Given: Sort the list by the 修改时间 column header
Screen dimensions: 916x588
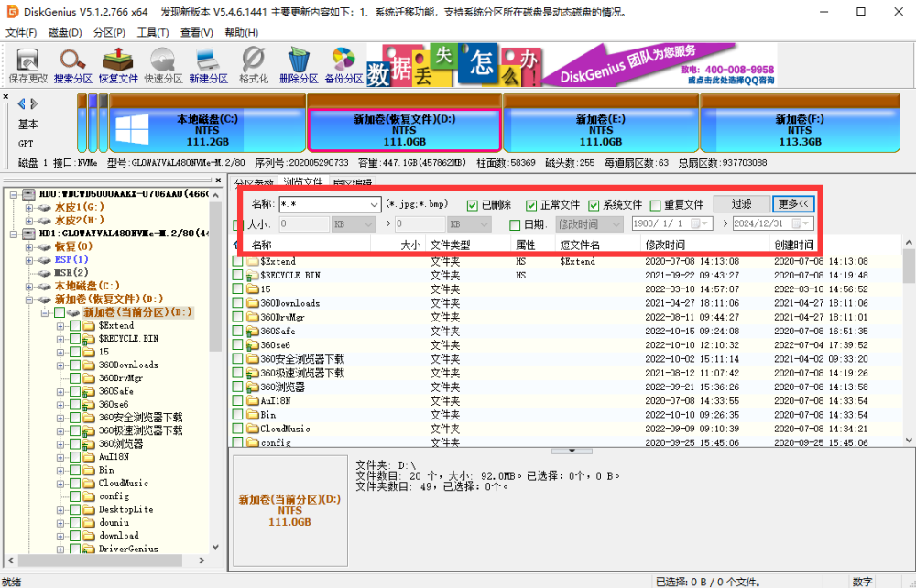Looking at the screenshot, I should tap(665, 245).
